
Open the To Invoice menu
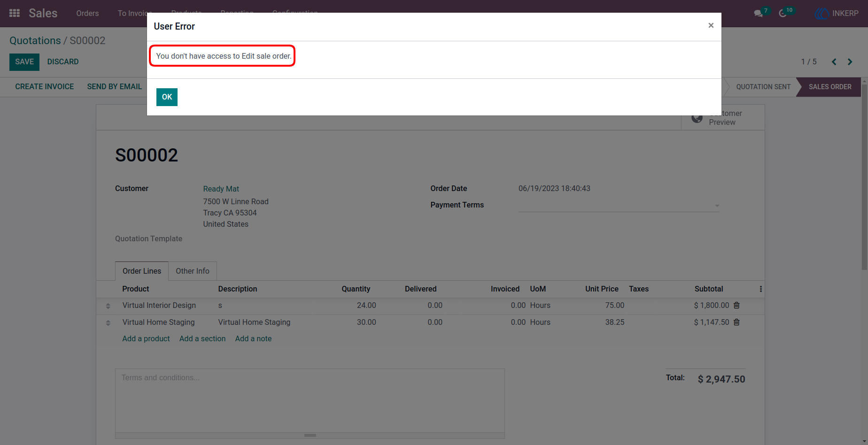[x=132, y=13]
